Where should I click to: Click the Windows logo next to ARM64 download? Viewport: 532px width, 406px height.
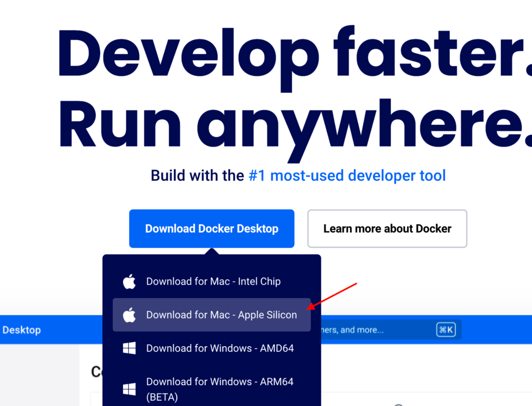[129, 389]
